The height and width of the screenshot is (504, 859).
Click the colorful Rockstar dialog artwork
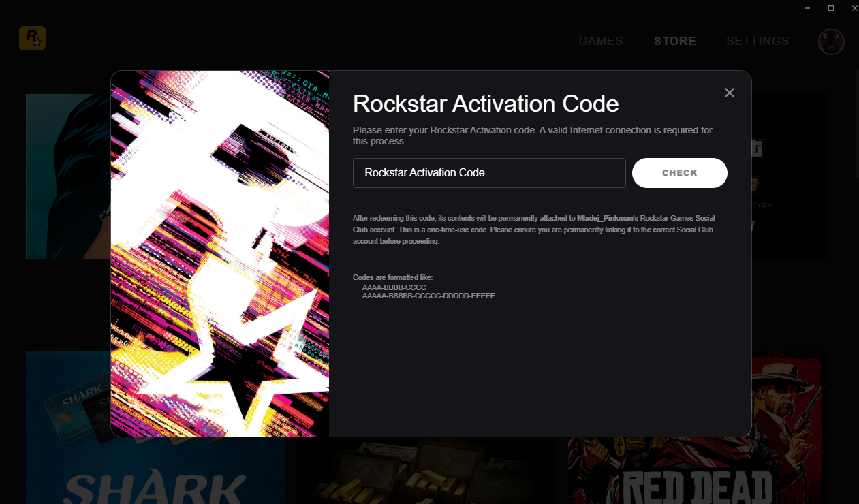(x=220, y=253)
